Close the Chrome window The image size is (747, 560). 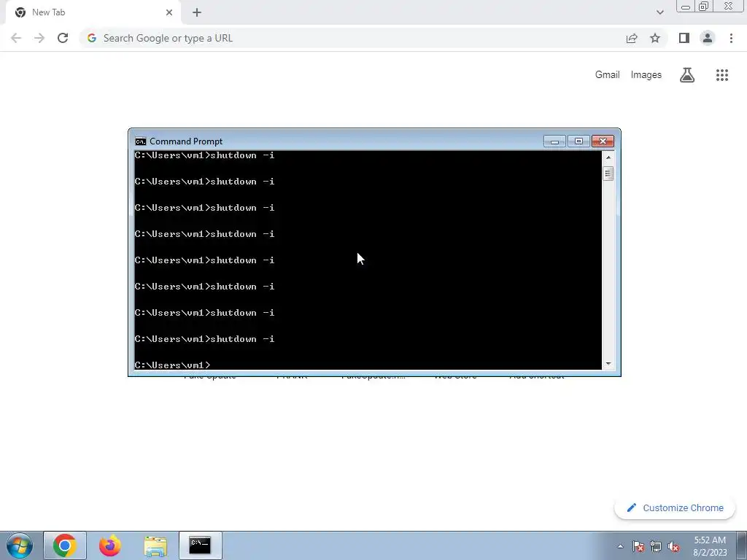(x=729, y=6)
